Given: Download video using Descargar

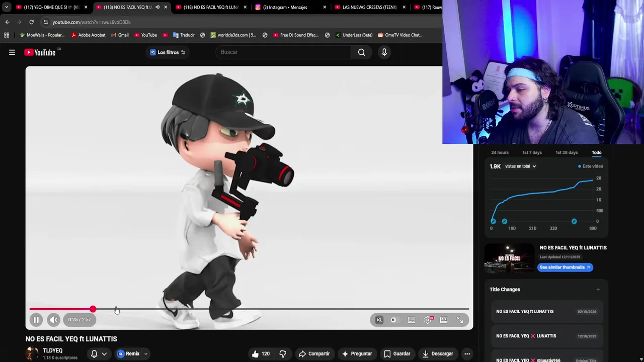Looking at the screenshot, I should (437, 354).
